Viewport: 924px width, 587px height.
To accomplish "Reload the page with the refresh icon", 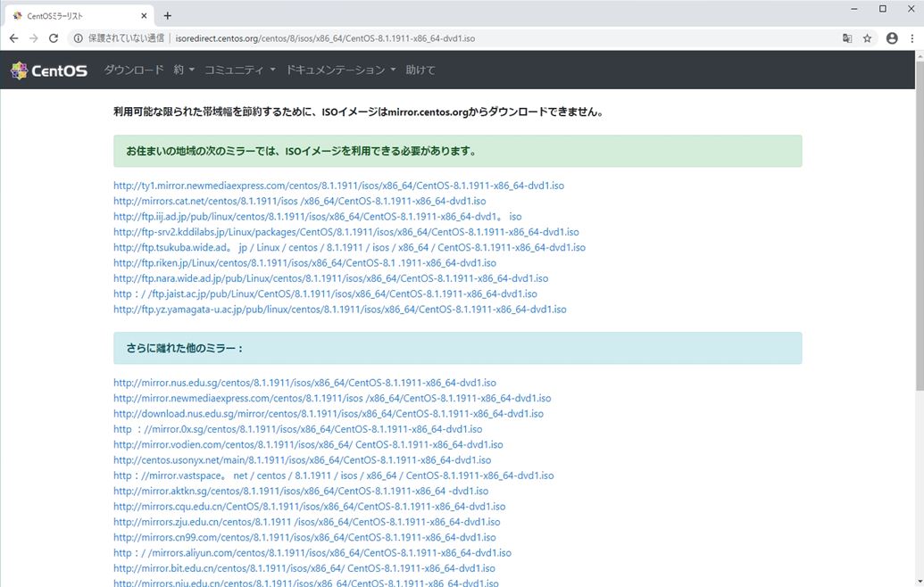I will 54,38.
